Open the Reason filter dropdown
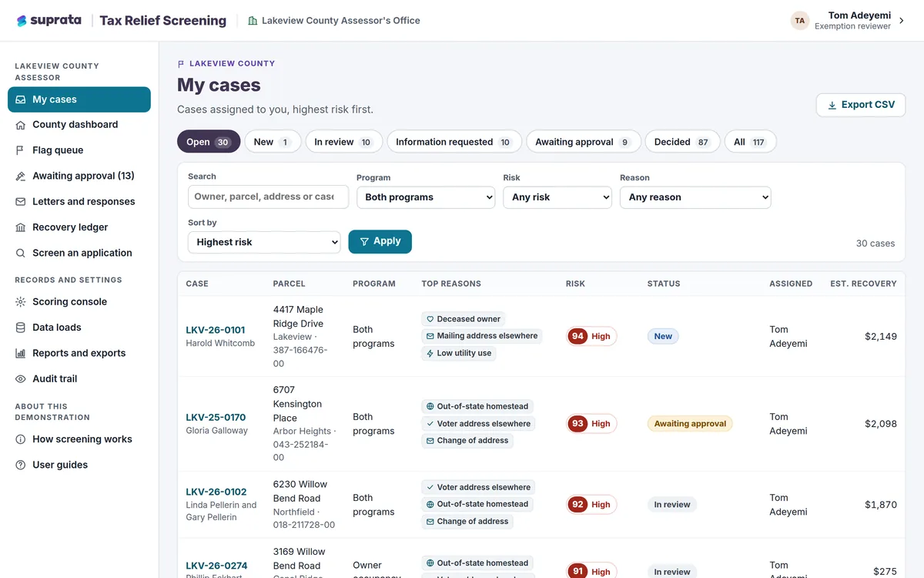 [x=695, y=197]
